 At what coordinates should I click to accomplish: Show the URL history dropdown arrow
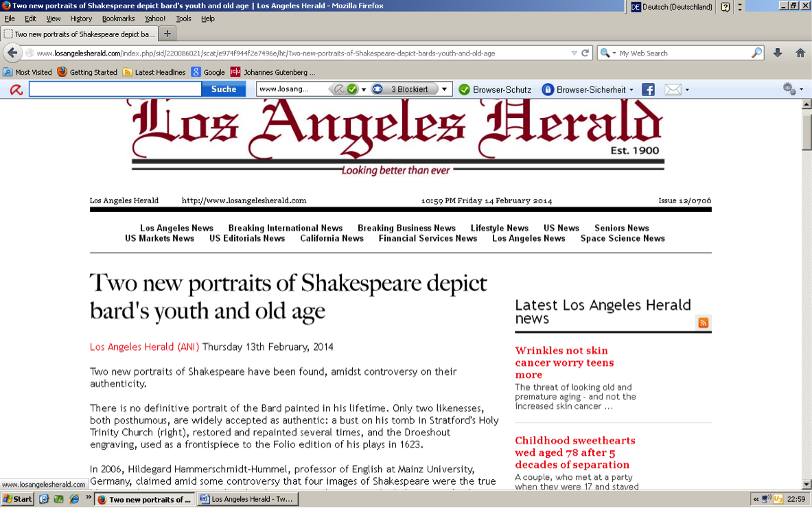574,53
